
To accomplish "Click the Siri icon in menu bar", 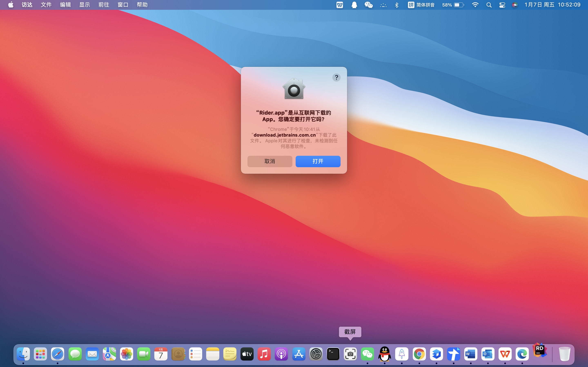I will coord(515,5).
